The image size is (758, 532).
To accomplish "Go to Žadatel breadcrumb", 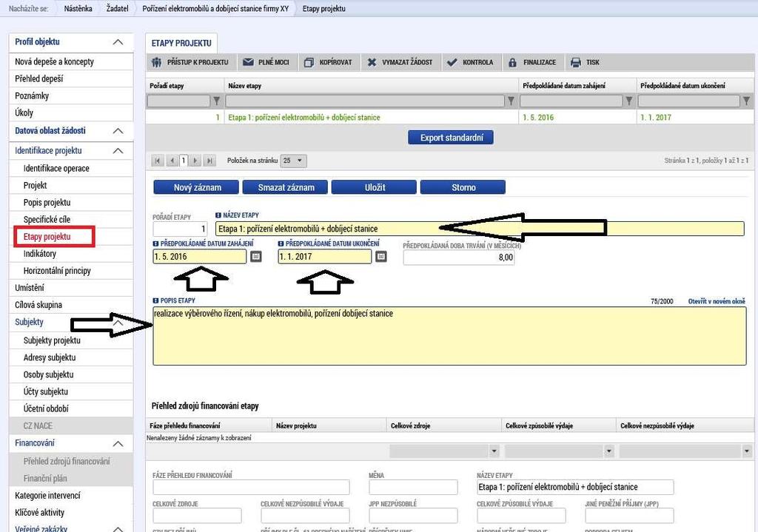I will coord(118,8).
